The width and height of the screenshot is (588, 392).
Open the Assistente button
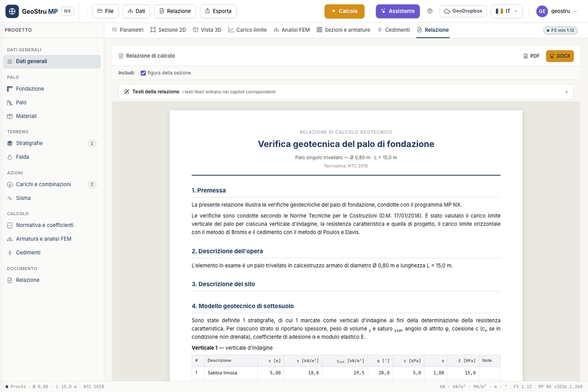point(398,11)
